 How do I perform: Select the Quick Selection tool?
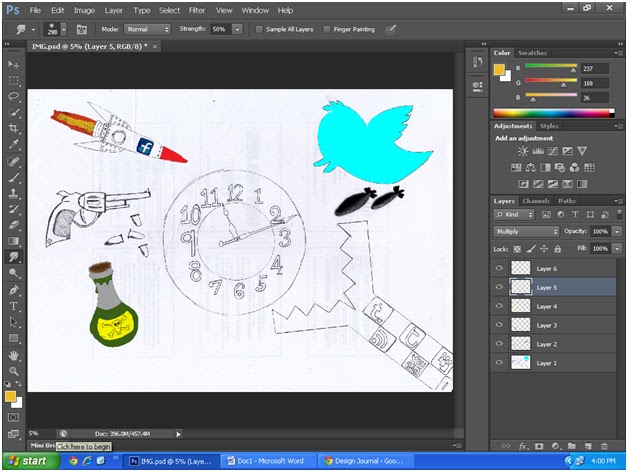14,113
